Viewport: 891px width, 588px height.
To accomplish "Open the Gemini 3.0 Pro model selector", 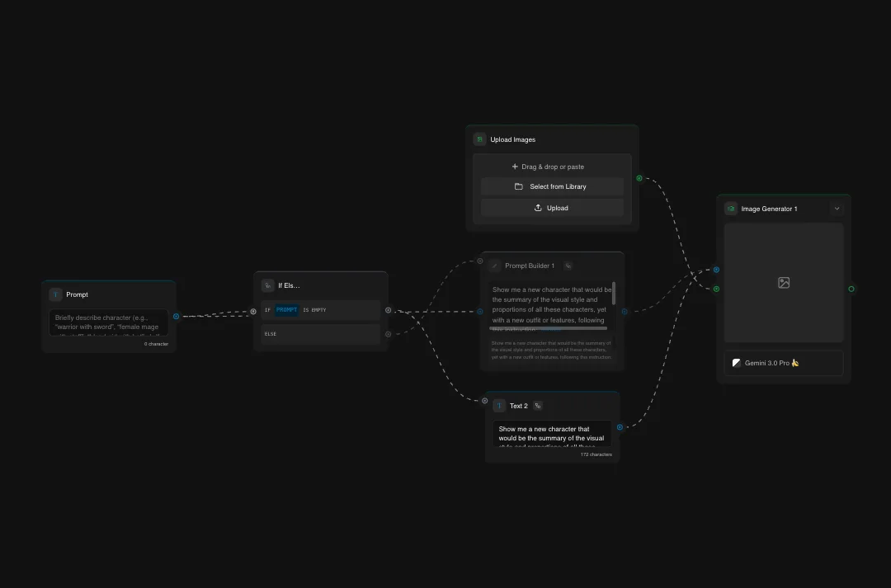I will (783, 363).
